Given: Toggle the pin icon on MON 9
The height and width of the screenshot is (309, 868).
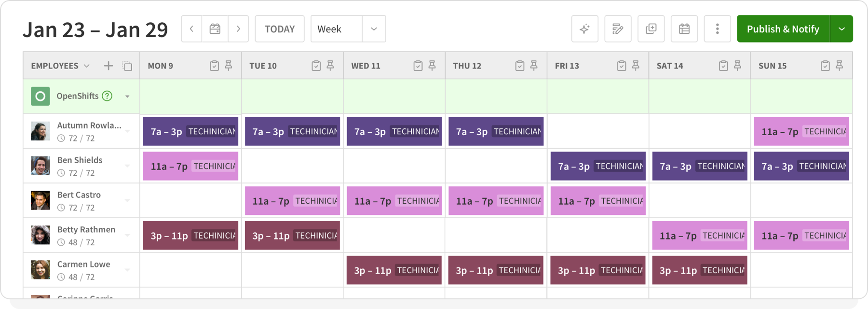Looking at the screenshot, I should tap(229, 66).
